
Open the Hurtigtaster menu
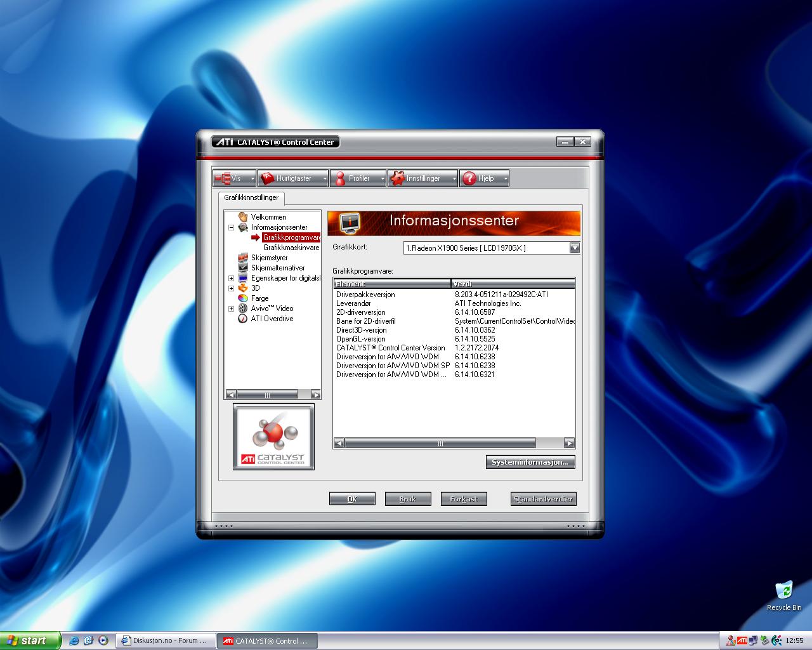(x=292, y=178)
